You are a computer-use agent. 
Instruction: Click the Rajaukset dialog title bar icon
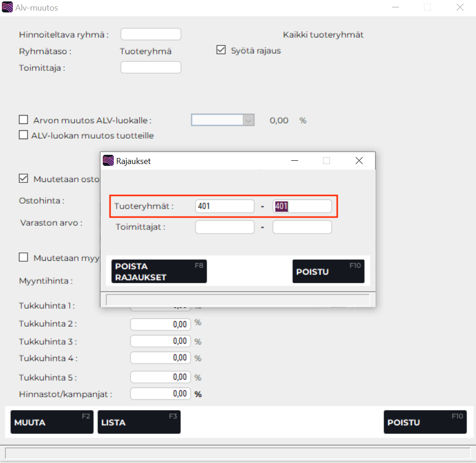tap(108, 161)
